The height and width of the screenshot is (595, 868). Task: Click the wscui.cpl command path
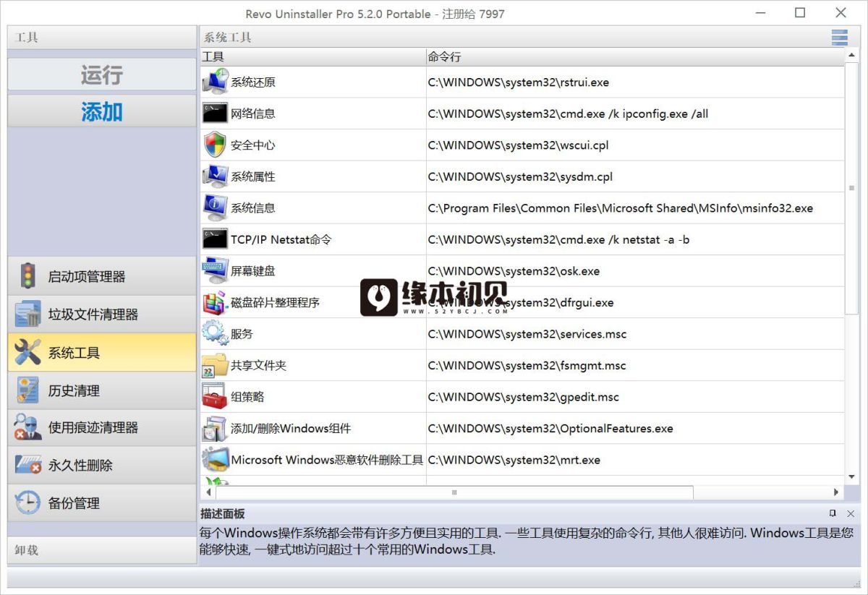point(519,145)
